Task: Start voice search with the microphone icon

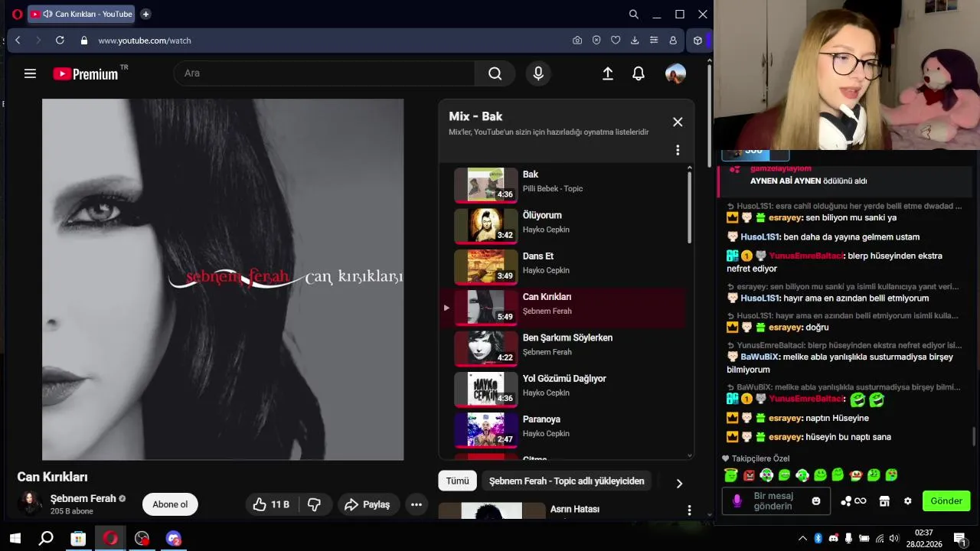Action: (x=538, y=73)
